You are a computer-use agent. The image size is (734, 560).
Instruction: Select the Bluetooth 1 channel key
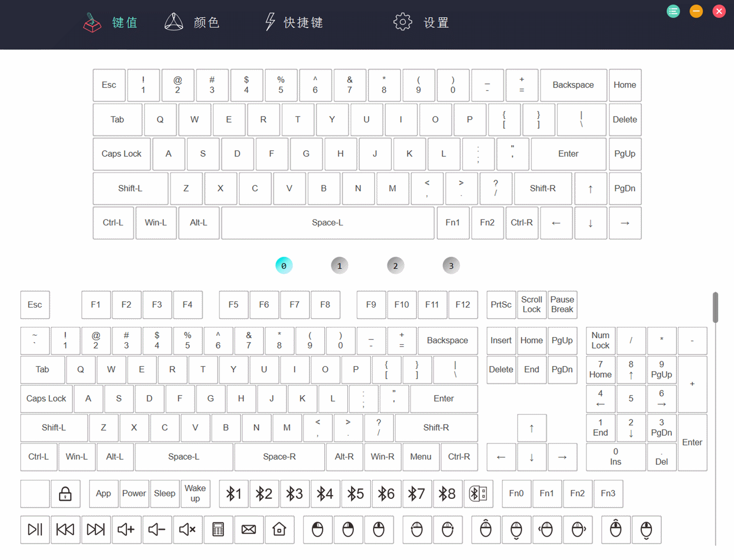click(x=234, y=493)
